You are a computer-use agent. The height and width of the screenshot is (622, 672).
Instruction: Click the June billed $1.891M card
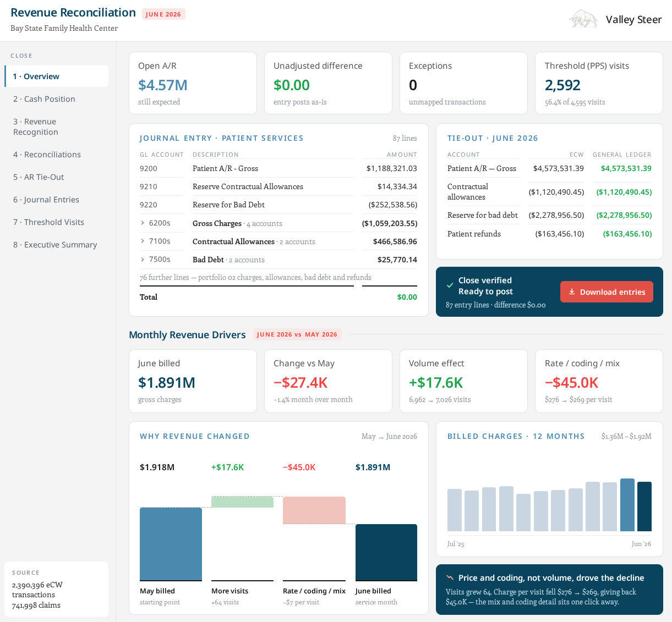tap(193, 381)
